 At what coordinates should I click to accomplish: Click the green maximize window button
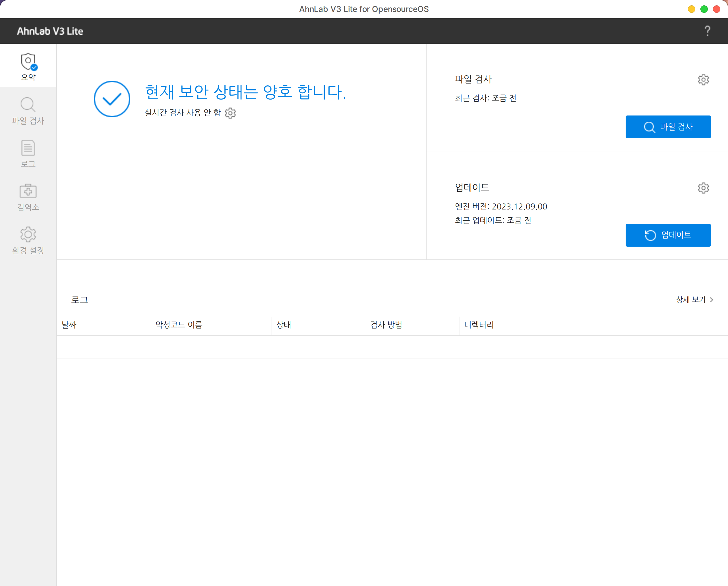click(704, 9)
